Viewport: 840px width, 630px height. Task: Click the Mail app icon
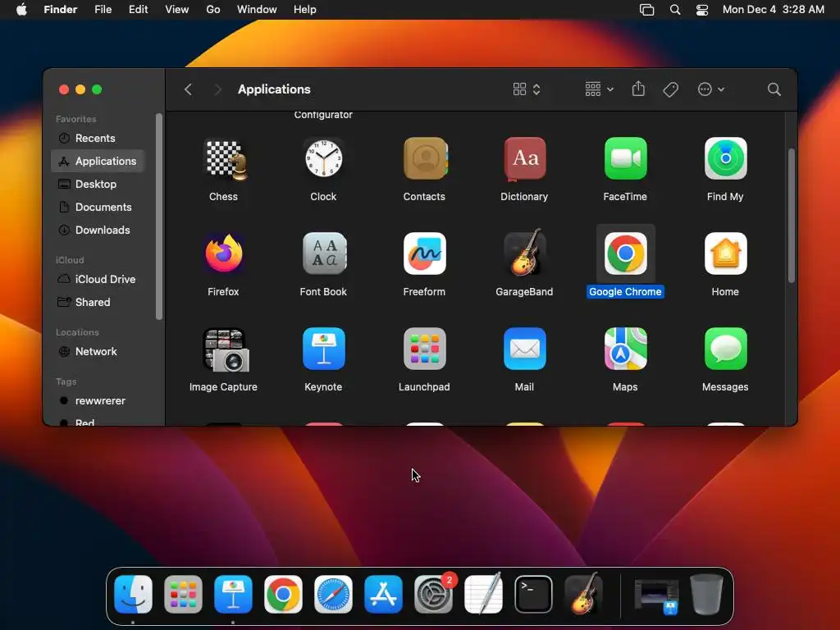pyautogui.click(x=524, y=349)
